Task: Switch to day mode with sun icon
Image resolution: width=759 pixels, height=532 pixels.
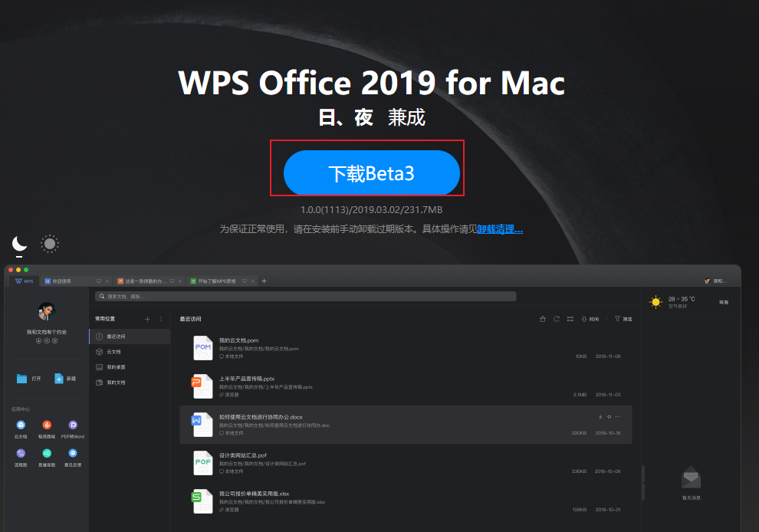Action: point(49,244)
